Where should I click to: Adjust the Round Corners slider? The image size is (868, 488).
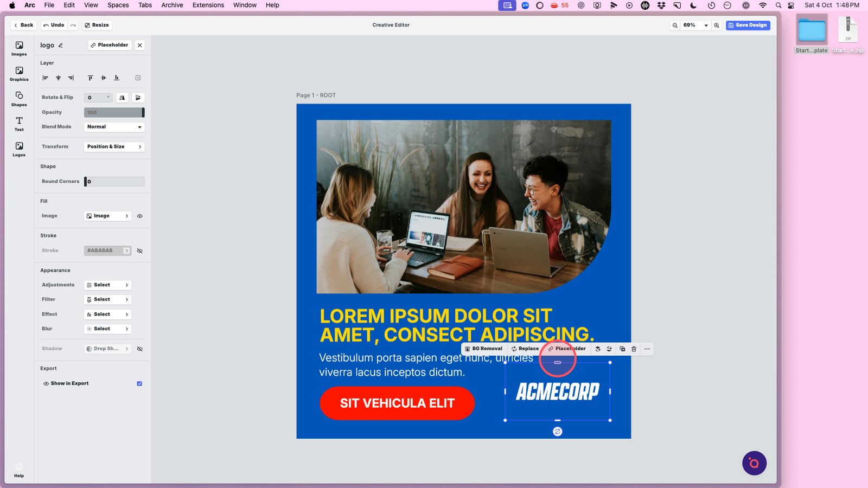pyautogui.click(x=114, y=182)
